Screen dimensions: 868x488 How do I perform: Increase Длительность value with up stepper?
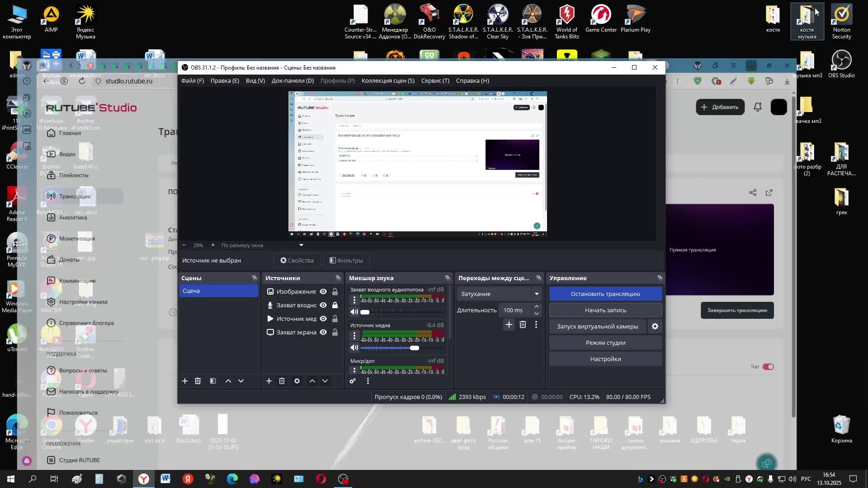coord(537,307)
